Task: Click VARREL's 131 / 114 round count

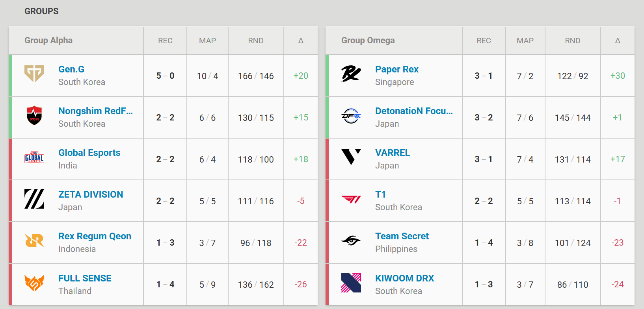Action: 573,159
